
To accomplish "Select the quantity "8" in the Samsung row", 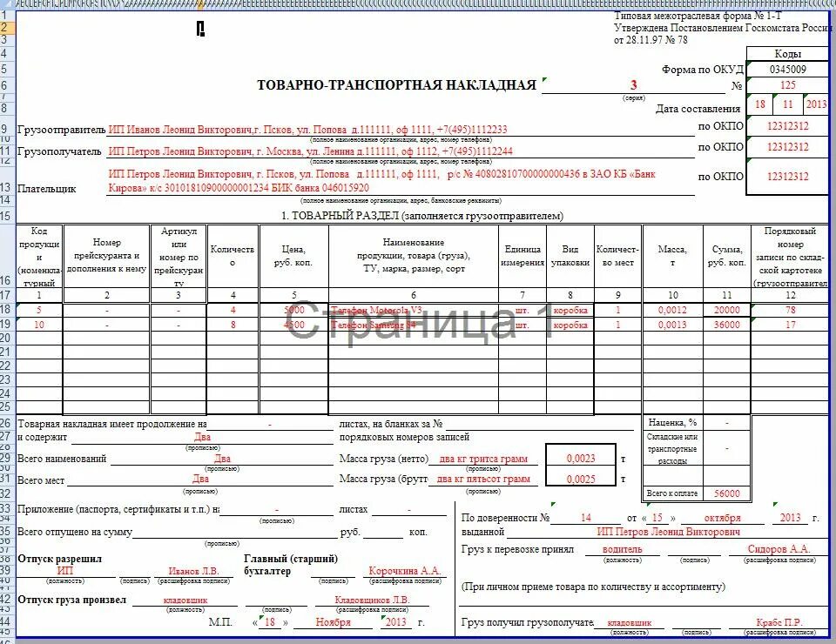I will click(x=233, y=325).
